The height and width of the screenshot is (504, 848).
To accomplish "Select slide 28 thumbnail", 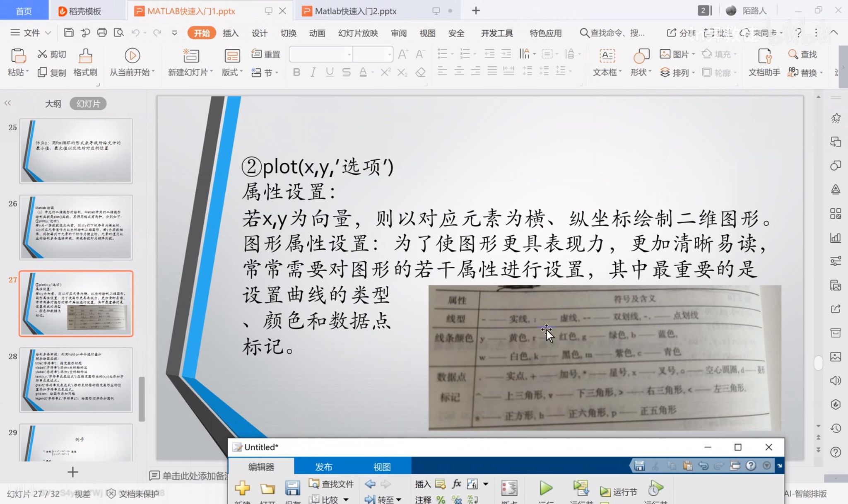I will (76, 380).
